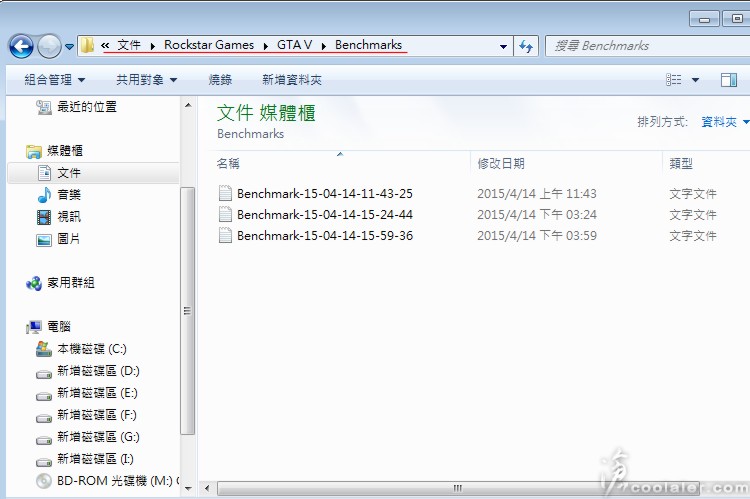This screenshot has height=499, width=750.
Task: Click date 2015/4/14 下午 03:24
Action: pos(537,214)
